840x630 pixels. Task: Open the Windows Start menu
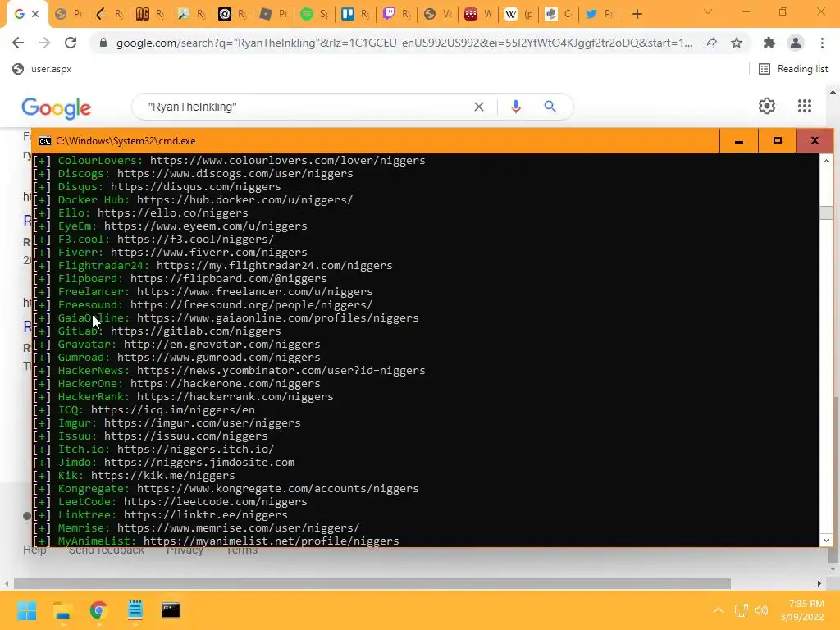point(26,610)
